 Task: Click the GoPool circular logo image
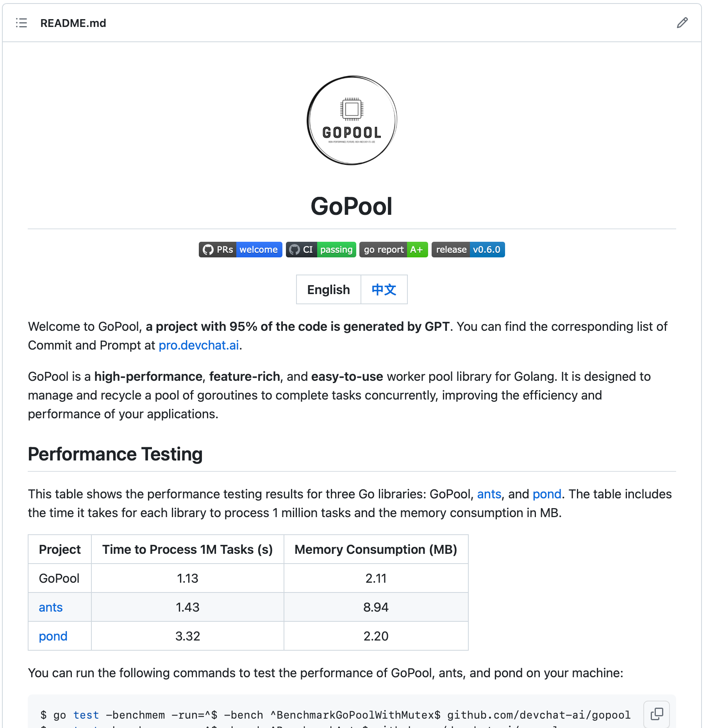[352, 120]
